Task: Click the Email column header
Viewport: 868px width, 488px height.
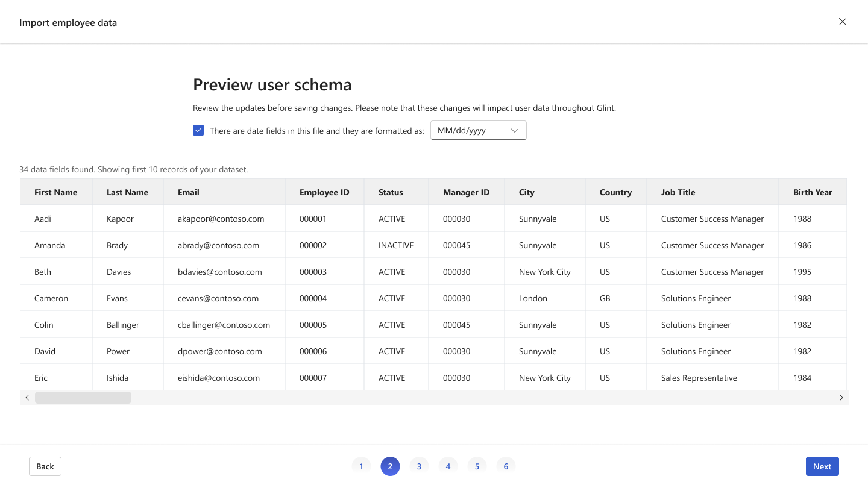Action: [224, 192]
